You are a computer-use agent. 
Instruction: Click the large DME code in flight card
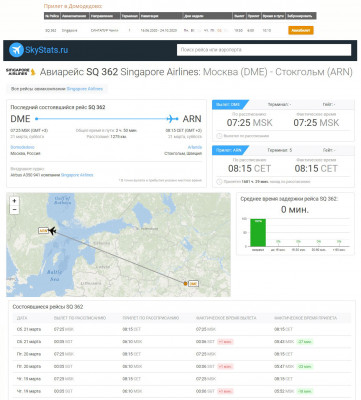coord(20,119)
